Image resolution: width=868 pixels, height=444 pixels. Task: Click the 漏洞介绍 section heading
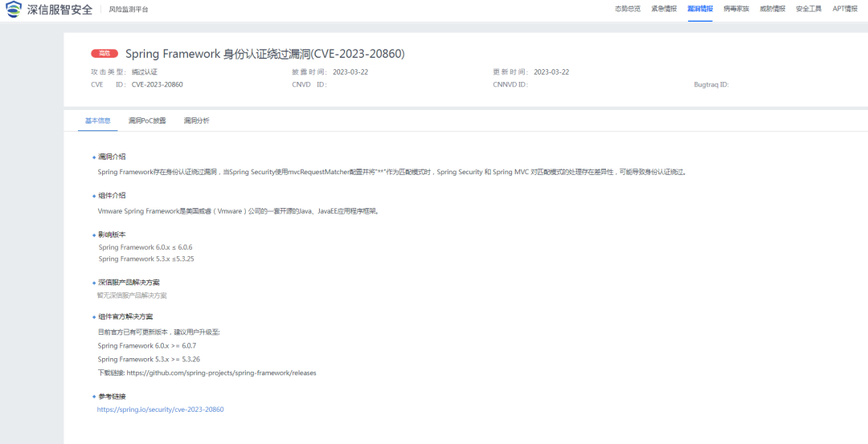tap(112, 157)
